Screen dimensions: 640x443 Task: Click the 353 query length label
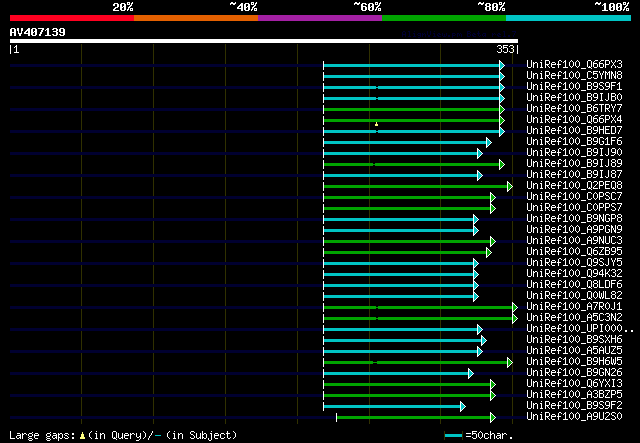505,49
